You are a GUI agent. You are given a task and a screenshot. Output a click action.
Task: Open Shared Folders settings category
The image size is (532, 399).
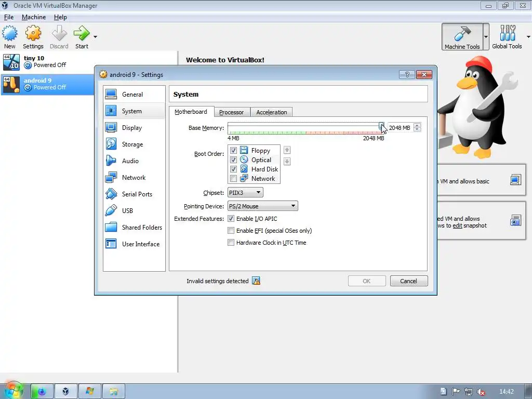[134, 228]
